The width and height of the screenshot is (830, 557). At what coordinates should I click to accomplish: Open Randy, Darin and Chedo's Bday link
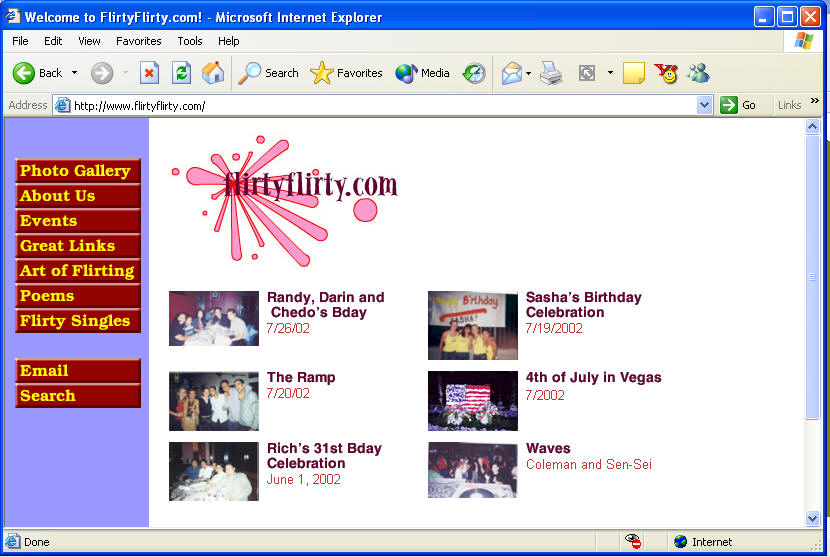[326, 304]
